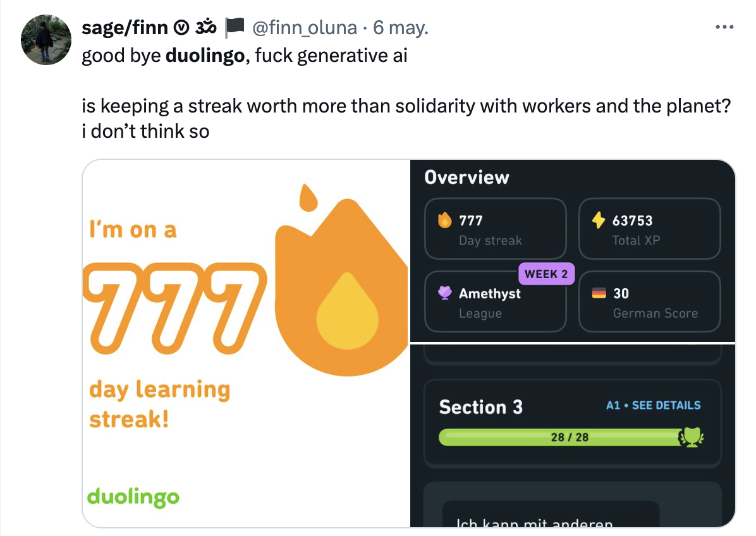Screen dimensions: 756x536
Task: Click the Section 3 progress bar
Action: pos(559,437)
